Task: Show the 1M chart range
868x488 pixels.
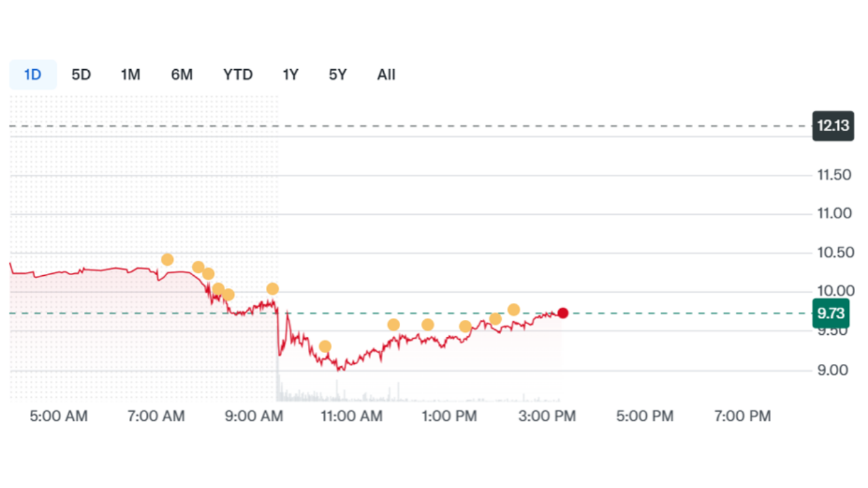Action: (130, 75)
